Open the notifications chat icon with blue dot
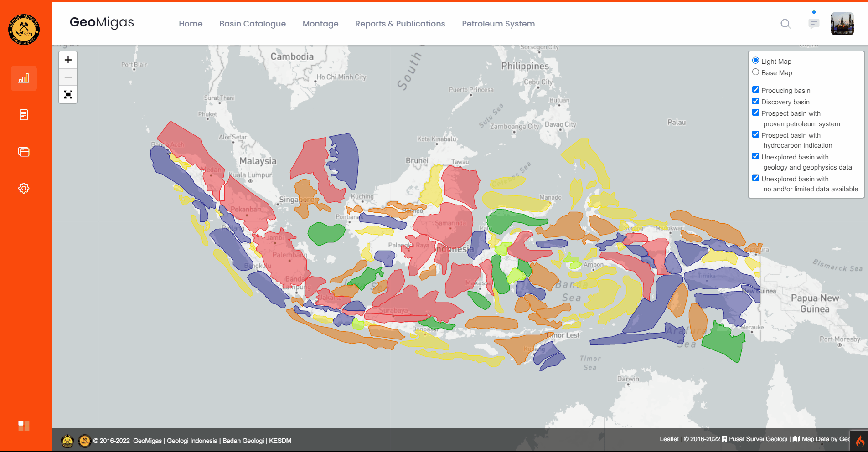This screenshot has height=452, width=868. [x=814, y=25]
